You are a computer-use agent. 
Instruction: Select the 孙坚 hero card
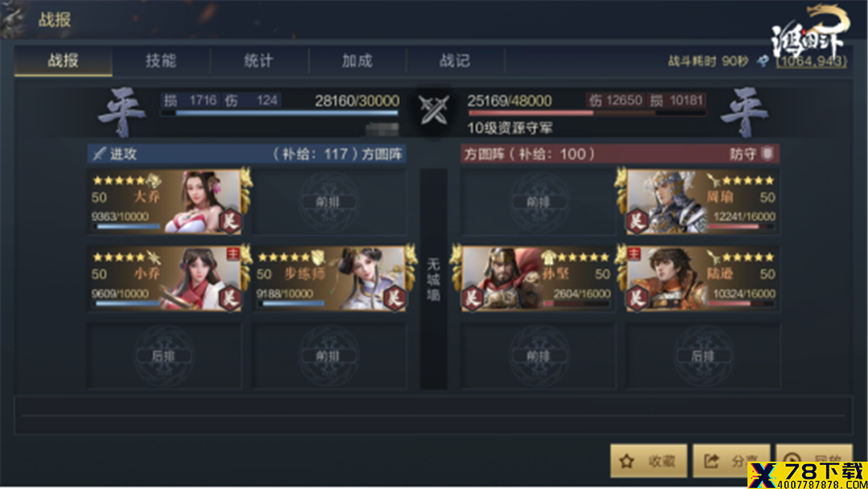(x=538, y=278)
